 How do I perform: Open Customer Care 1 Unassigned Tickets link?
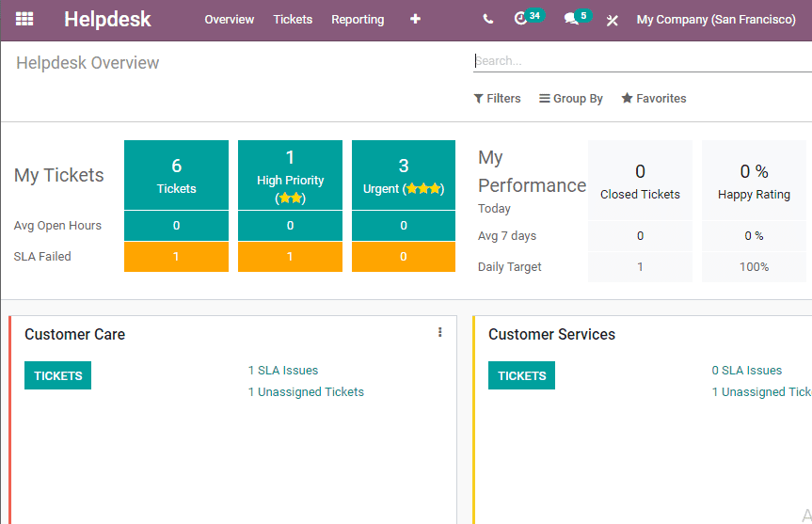point(306,392)
